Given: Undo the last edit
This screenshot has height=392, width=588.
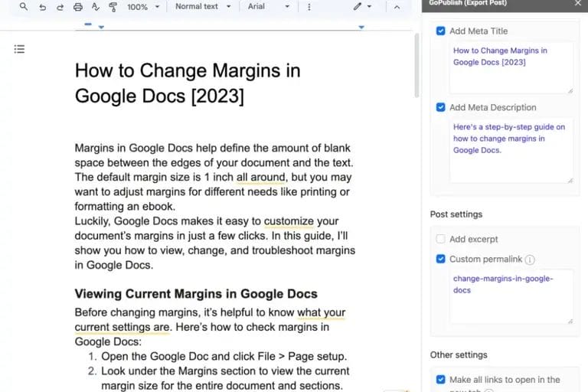Looking at the screenshot, I should point(42,7).
